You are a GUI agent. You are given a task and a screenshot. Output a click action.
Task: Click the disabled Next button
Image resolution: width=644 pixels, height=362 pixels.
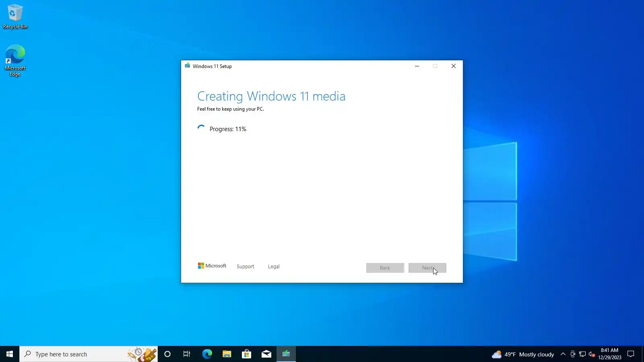tap(427, 268)
